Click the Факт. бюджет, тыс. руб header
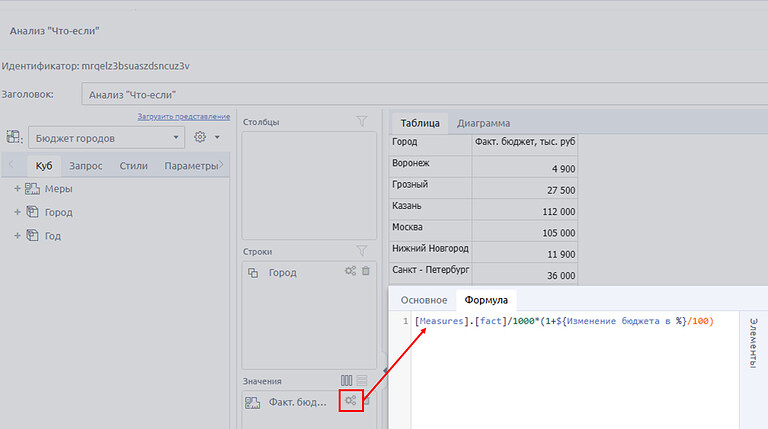The height and width of the screenshot is (429, 768). pyautogui.click(x=525, y=145)
